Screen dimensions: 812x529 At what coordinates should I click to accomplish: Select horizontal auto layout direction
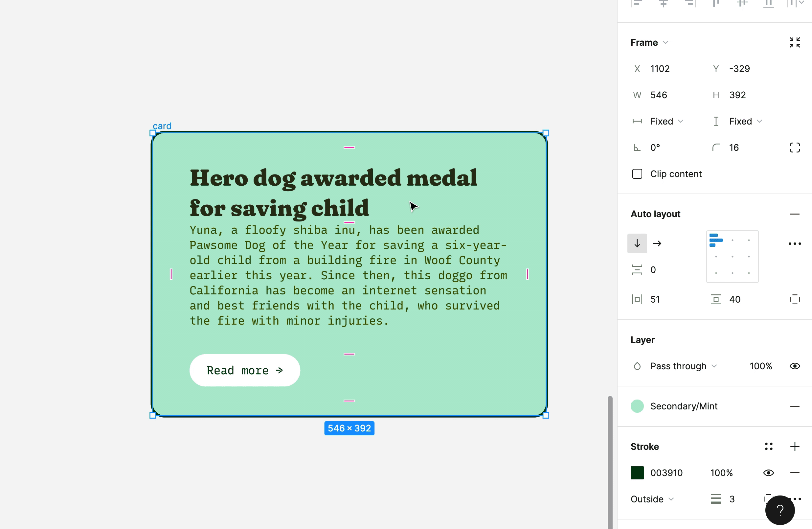pyautogui.click(x=657, y=243)
